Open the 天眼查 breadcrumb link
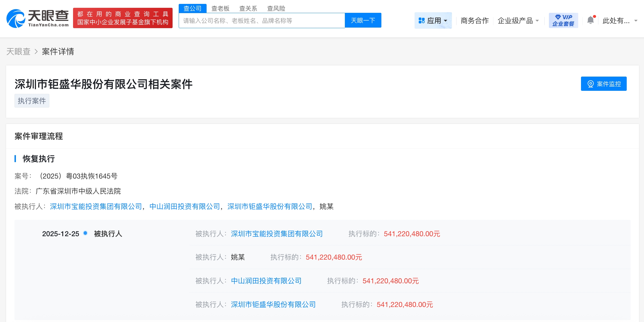644x322 pixels. (18, 52)
